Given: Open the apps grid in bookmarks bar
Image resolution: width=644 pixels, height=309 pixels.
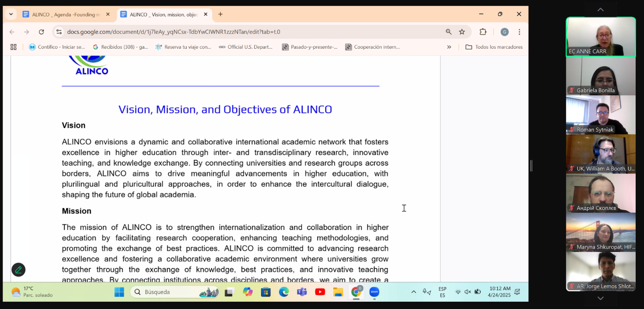Looking at the screenshot, I should 13,47.
